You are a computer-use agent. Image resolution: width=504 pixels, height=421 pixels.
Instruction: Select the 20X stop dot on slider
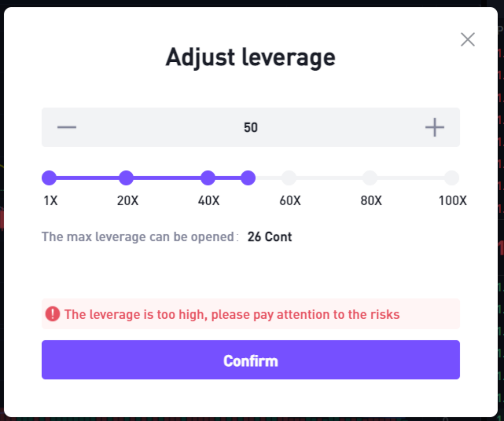126,178
